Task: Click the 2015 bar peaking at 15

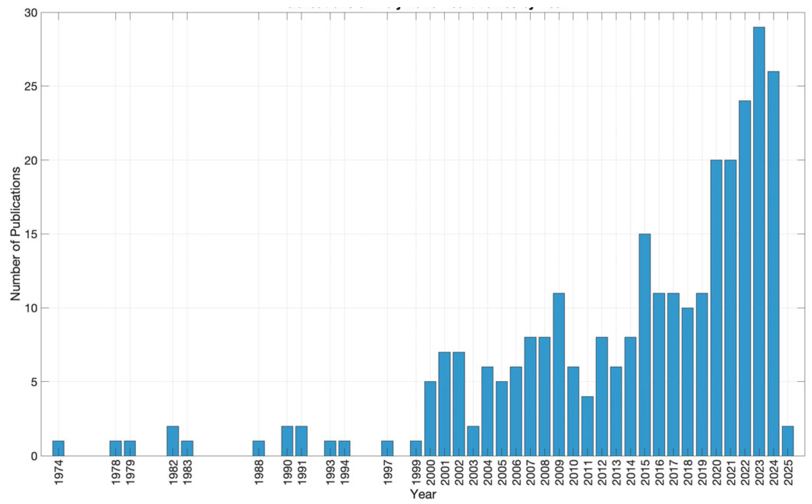Action: [x=645, y=345]
